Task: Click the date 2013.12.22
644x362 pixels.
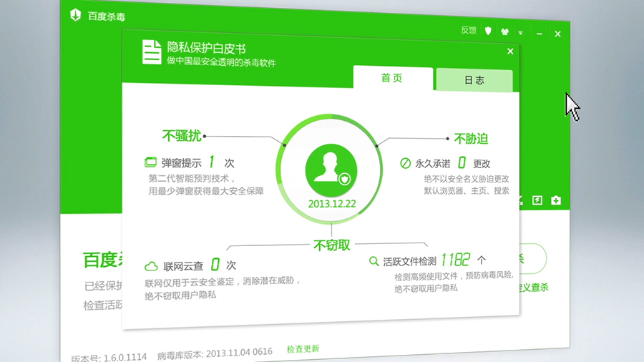Action: point(332,204)
